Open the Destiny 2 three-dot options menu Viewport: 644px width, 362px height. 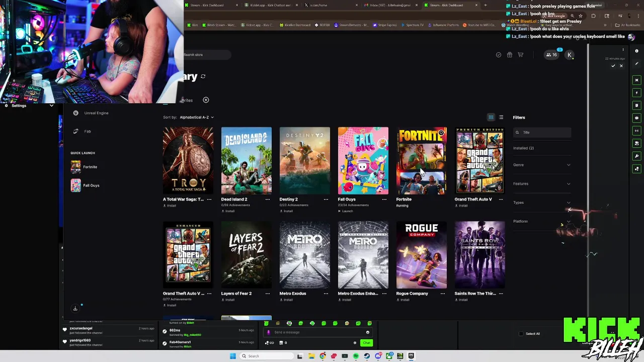[326, 199]
